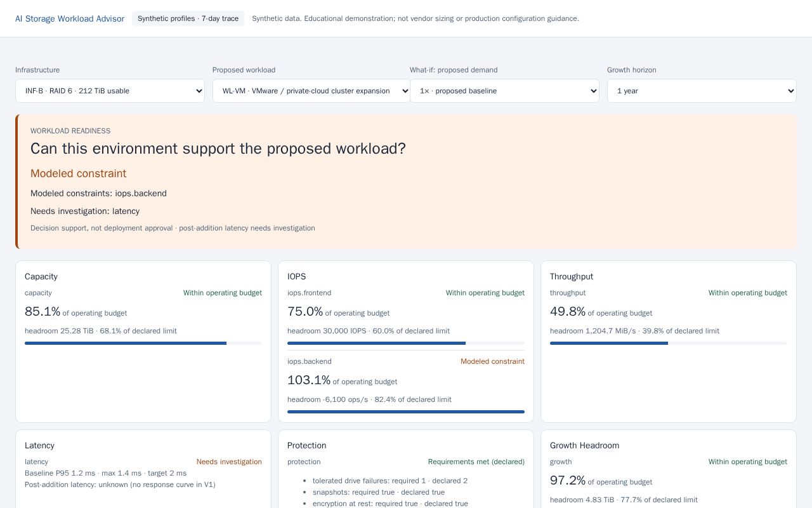Click the iops.backend progress bar
Image resolution: width=812 pixels, height=508 pixels.
pos(406,412)
